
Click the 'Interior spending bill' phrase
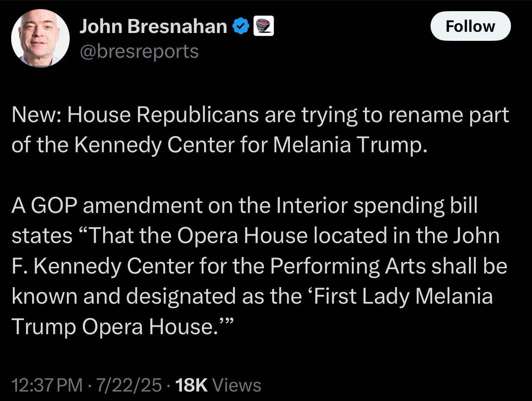point(377,205)
